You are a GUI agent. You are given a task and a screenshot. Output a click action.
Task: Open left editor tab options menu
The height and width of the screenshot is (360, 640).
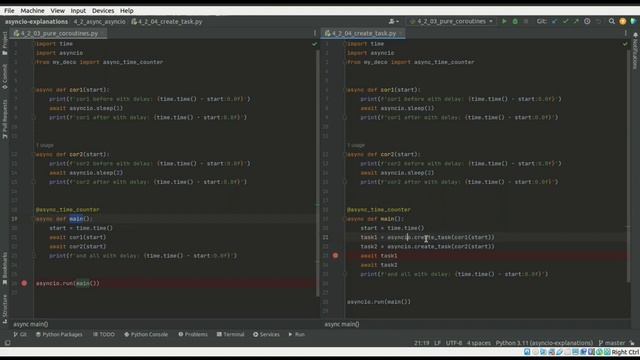click(315, 33)
